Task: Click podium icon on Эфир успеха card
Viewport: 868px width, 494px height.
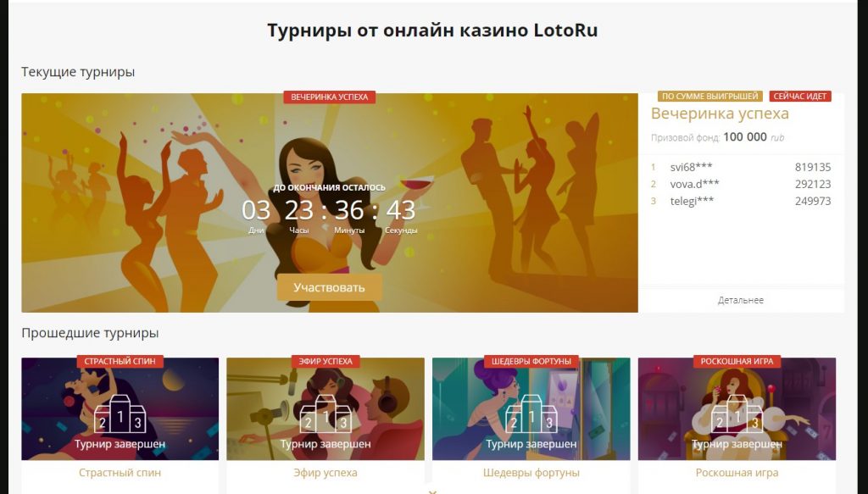Action: [325, 414]
